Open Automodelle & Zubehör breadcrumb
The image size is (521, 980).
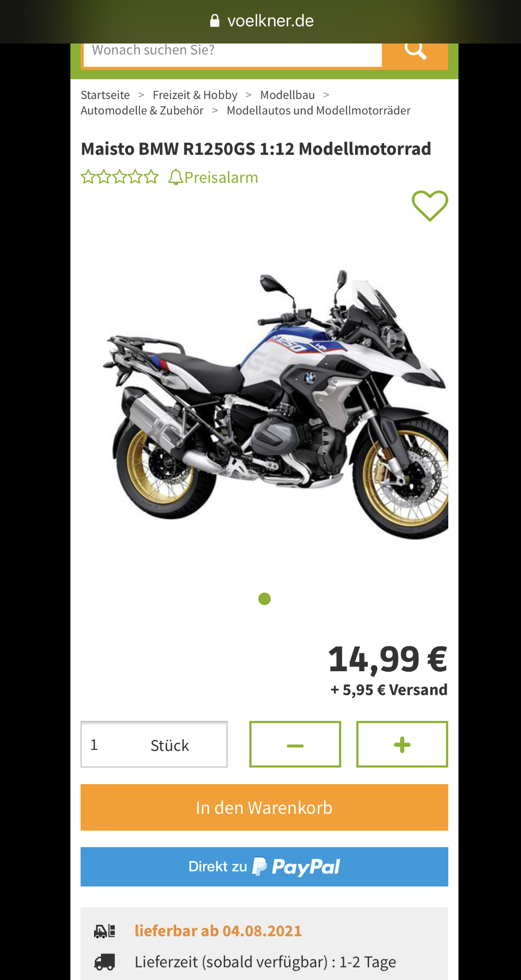pos(142,111)
